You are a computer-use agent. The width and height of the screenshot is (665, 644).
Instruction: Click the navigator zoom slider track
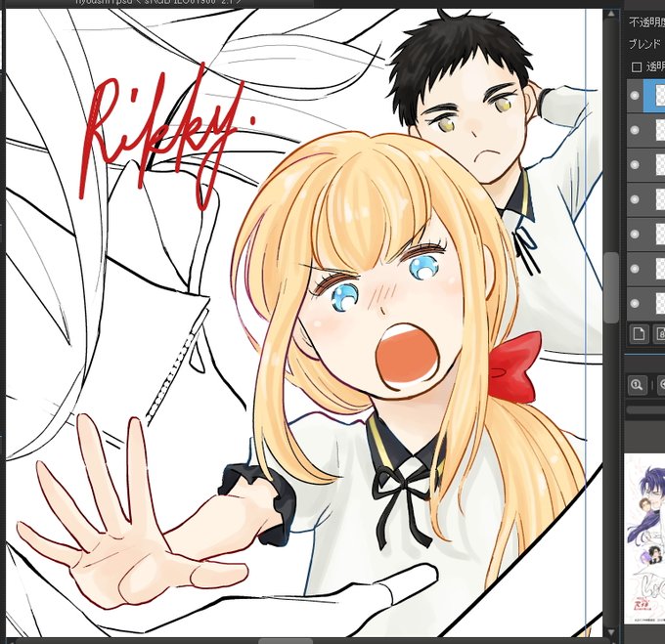(645, 409)
